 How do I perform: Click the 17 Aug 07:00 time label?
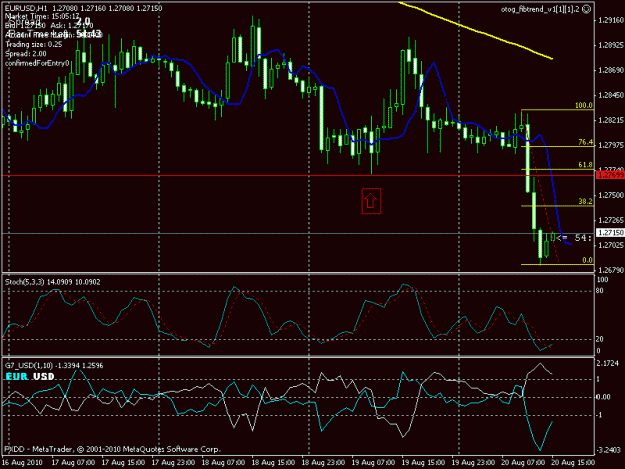(x=73, y=463)
